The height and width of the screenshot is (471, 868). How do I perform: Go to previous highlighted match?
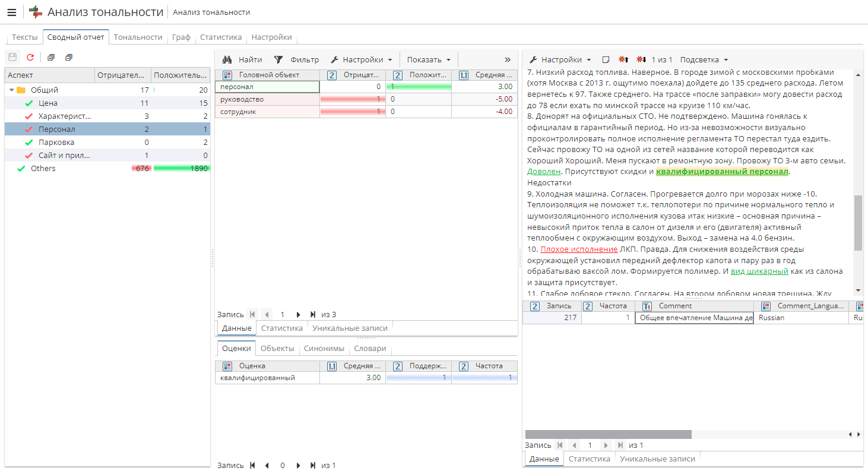click(624, 59)
